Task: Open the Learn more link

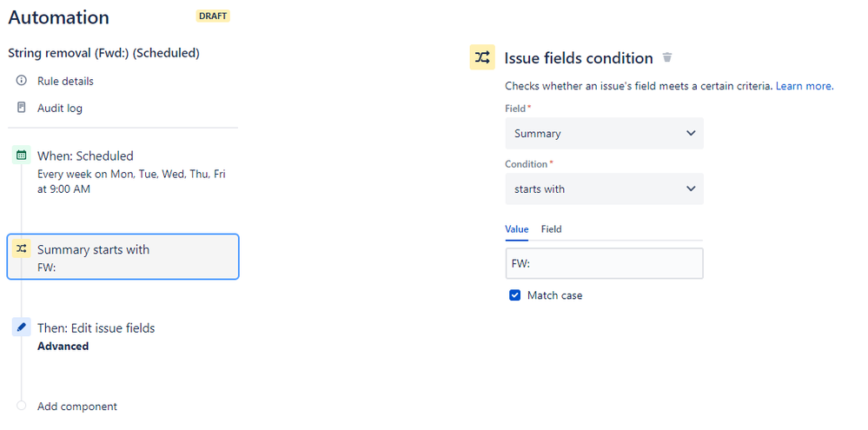Action: tap(804, 86)
